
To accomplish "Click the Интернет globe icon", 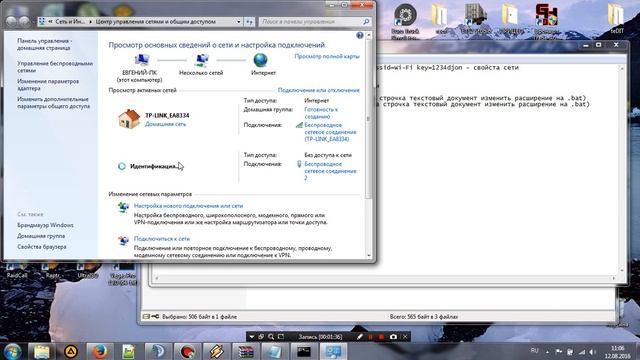I will click(260, 60).
